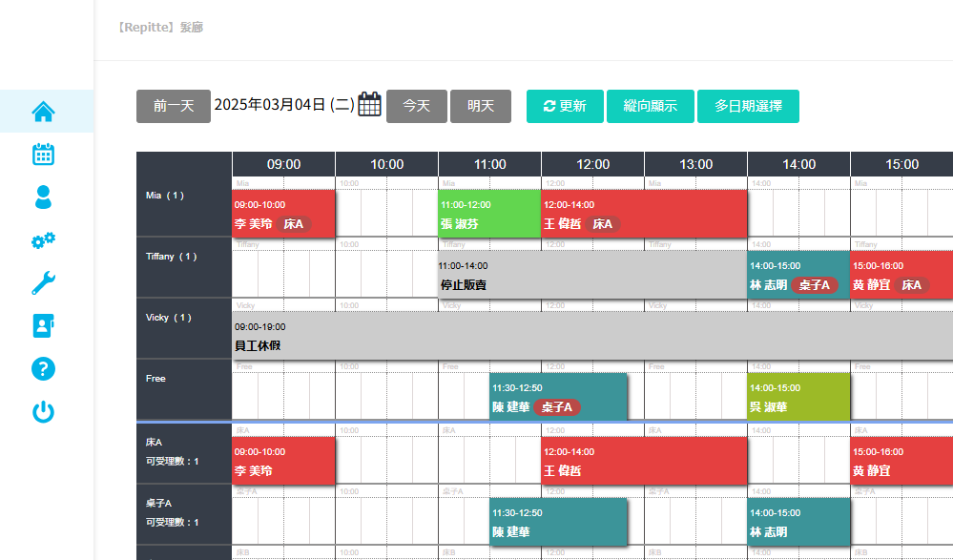The height and width of the screenshot is (560, 953).
Task: Click the wrench tool sidebar icon
Action: point(44,283)
